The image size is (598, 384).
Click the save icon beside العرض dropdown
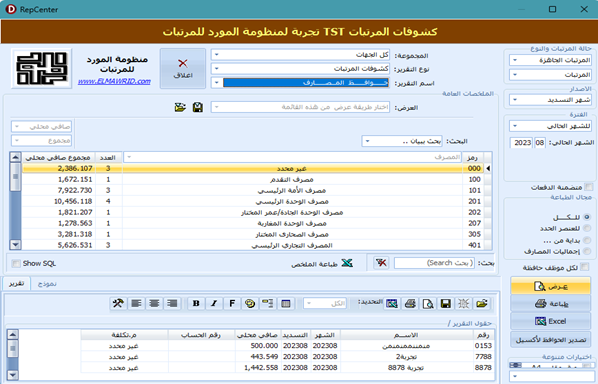198,107
